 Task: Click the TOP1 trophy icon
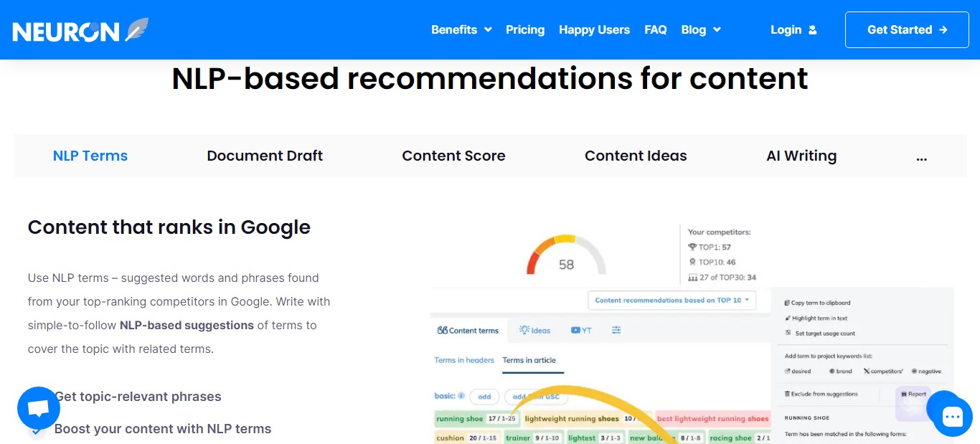click(692, 247)
